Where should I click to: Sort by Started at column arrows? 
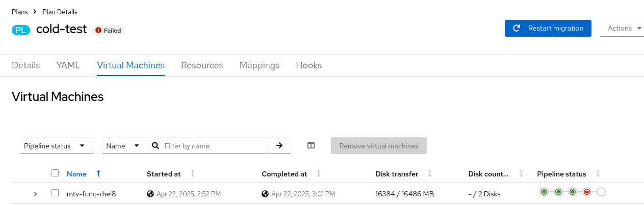click(193, 174)
